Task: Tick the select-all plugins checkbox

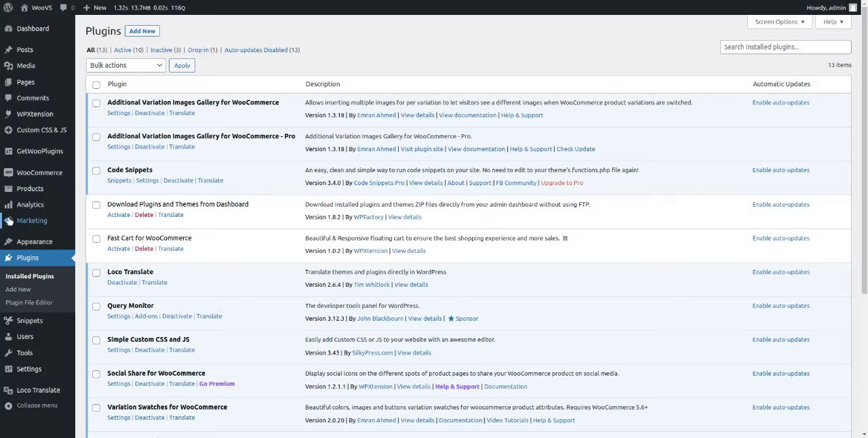Action: [x=96, y=85]
